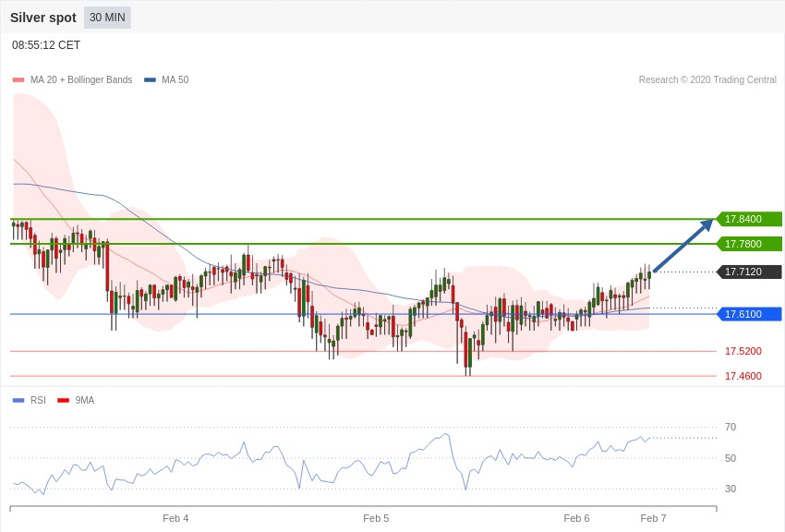The height and width of the screenshot is (532, 785).
Task: Select the Feb 4 date marker
Action: pos(175,518)
